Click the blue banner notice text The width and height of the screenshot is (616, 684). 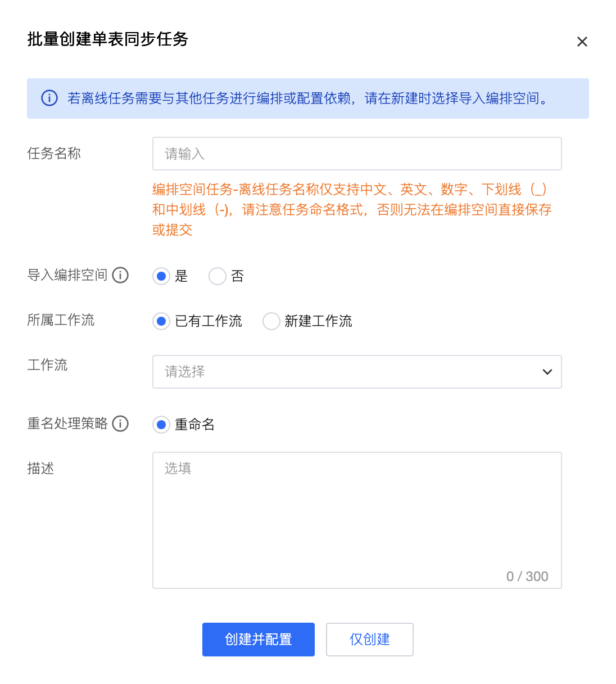[308, 98]
